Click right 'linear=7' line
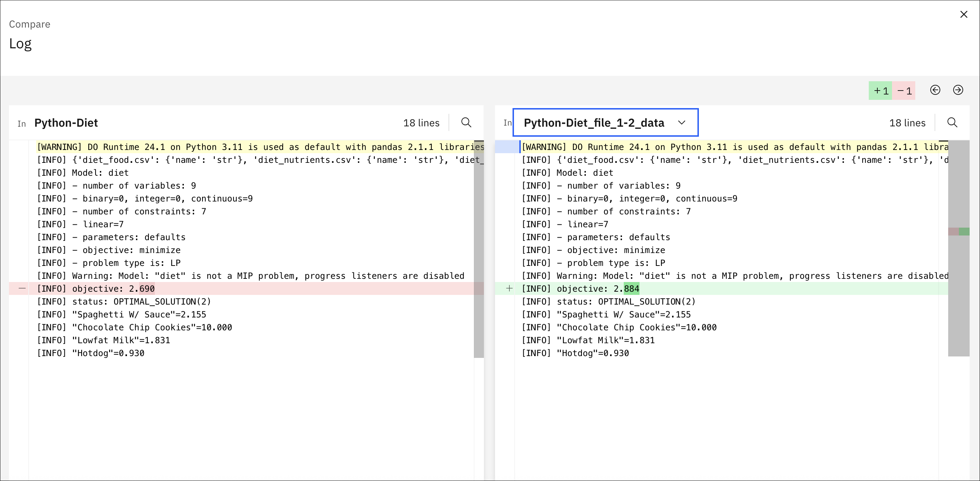980x481 pixels. coord(565,224)
